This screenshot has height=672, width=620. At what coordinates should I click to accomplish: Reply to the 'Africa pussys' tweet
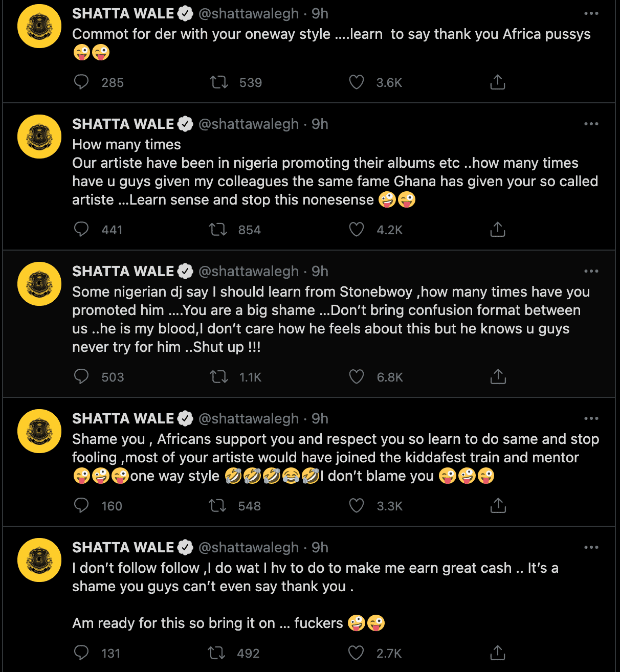(x=81, y=82)
